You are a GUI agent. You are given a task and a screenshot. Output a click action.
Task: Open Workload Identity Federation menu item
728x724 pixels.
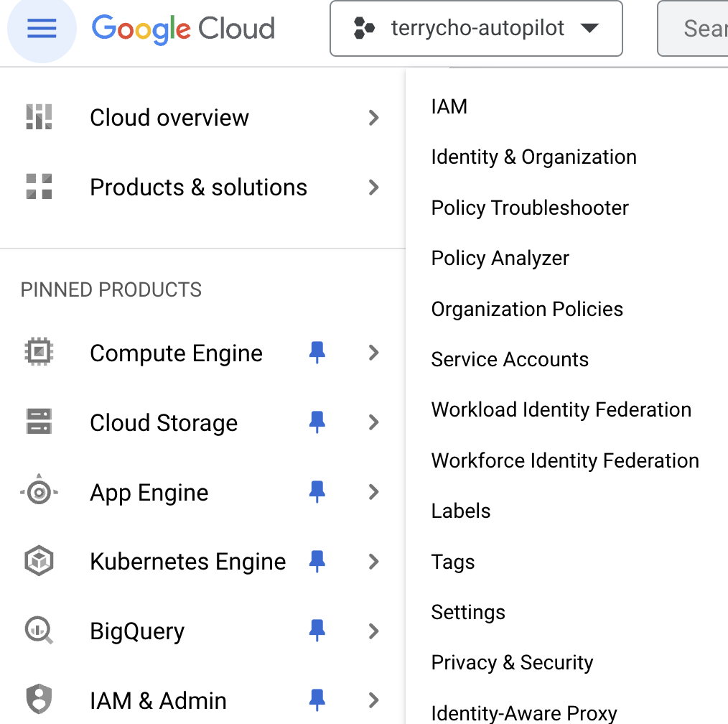pos(561,409)
